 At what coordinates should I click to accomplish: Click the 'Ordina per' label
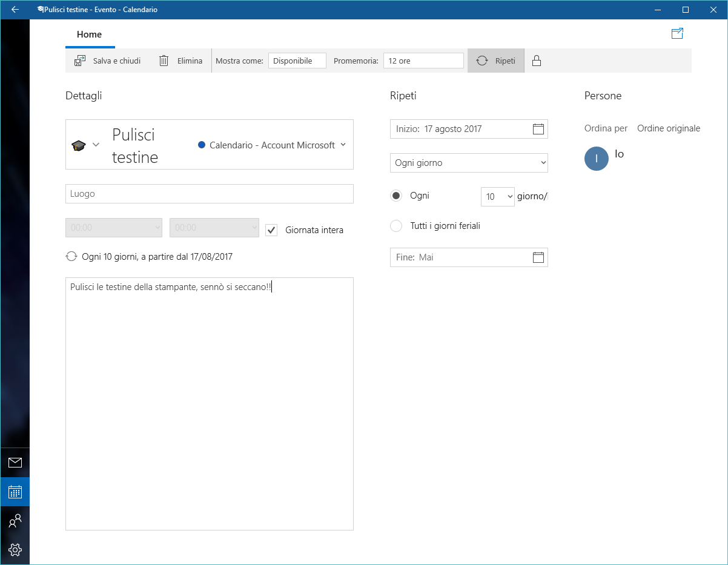[606, 128]
